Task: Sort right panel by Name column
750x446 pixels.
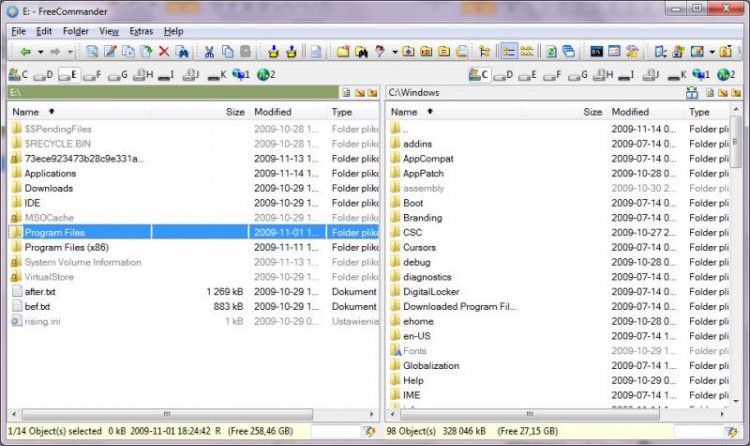Action: coord(453,112)
